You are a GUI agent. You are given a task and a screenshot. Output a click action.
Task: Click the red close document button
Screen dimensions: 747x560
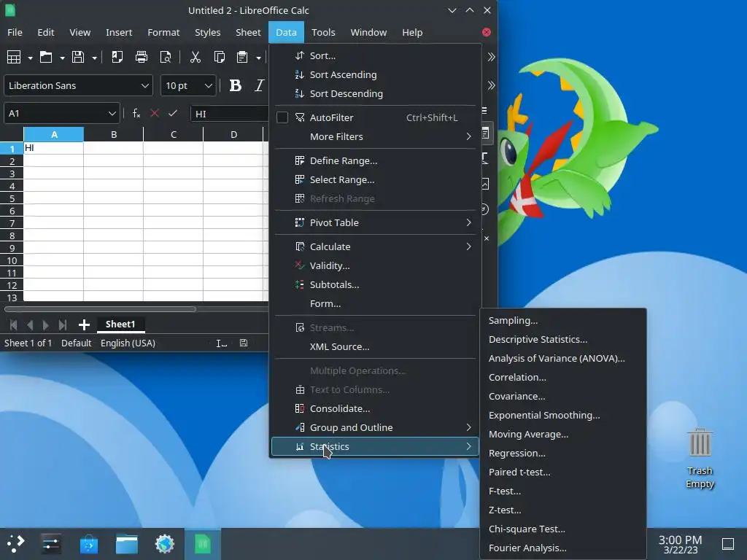pyautogui.click(x=487, y=32)
